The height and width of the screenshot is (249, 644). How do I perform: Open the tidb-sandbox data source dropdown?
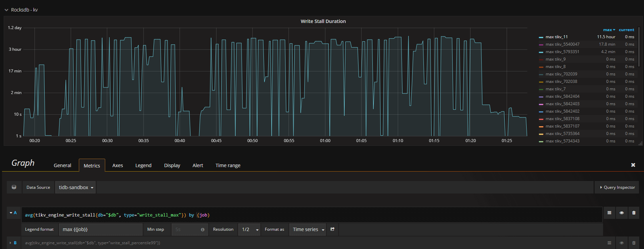click(x=76, y=187)
